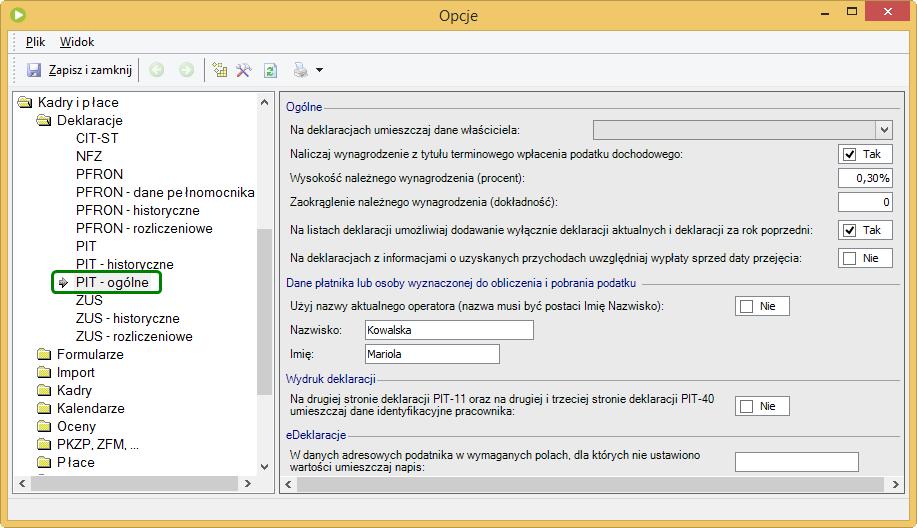Click the Formularze folder icon
This screenshot has width=917, height=528.
(44, 354)
